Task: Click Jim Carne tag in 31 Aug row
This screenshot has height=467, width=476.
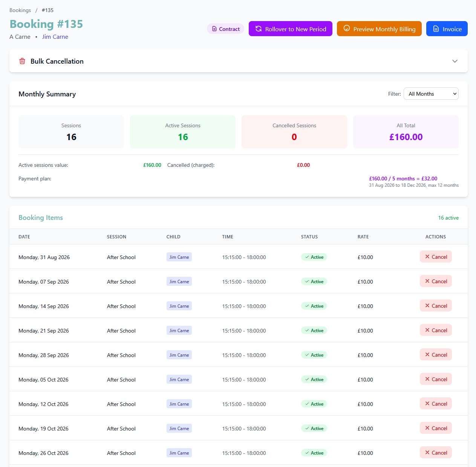Action: point(179,257)
